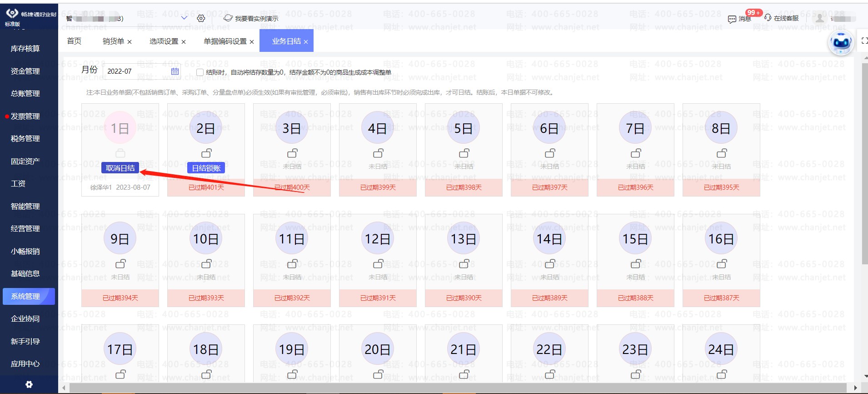Select the 24日 day circle

[x=722, y=349]
